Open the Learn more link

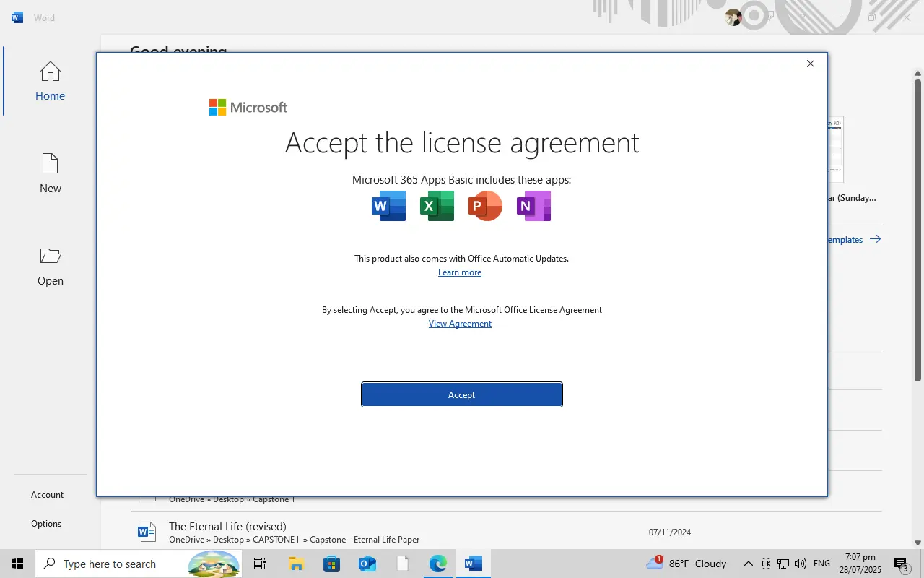pos(460,272)
